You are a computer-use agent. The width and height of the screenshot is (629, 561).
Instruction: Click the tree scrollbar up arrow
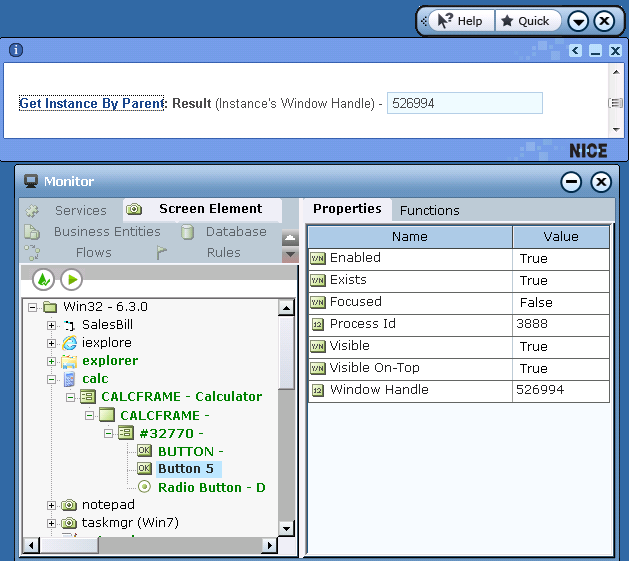286,308
